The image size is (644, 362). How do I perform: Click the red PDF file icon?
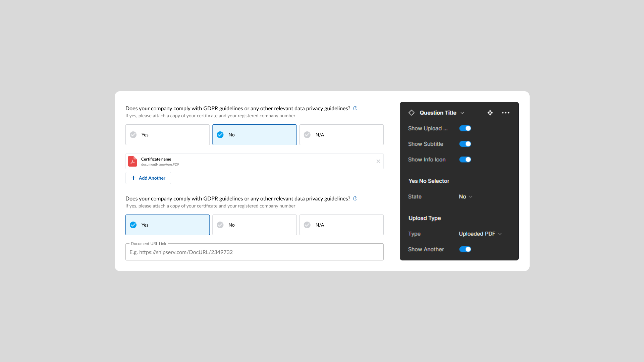(x=132, y=161)
